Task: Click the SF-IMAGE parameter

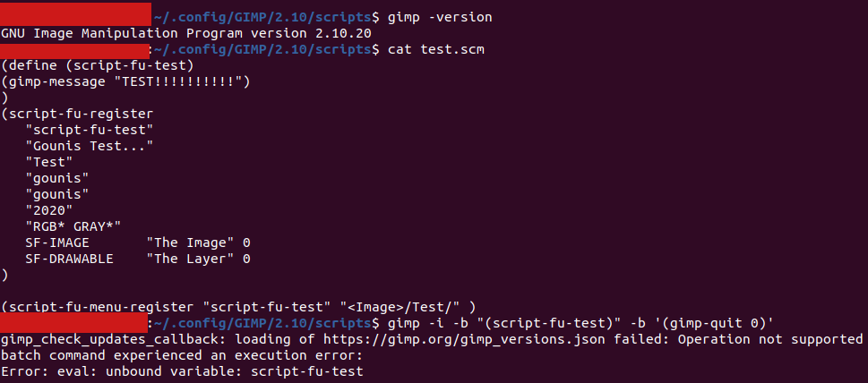Action: tap(57, 243)
